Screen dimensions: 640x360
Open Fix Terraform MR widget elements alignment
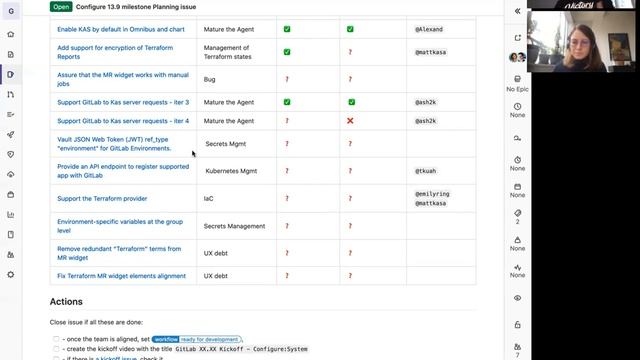coord(121,276)
